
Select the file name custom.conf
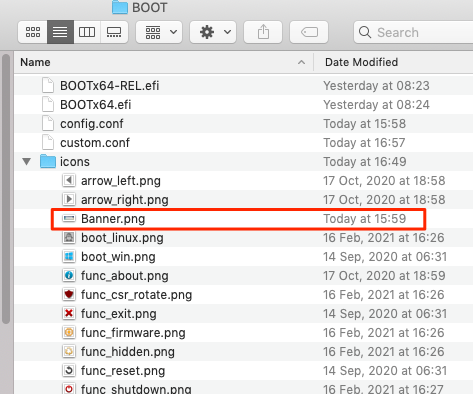click(95, 143)
